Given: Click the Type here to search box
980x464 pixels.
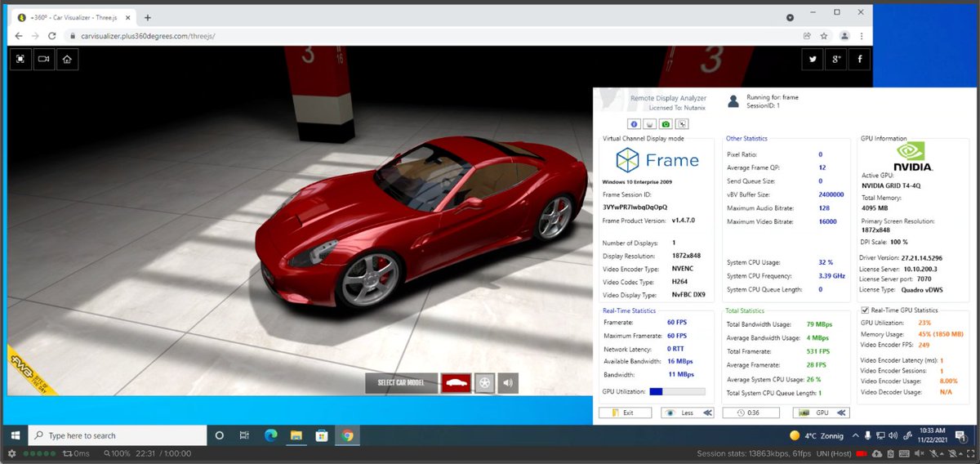Looking at the screenshot, I should point(118,435).
